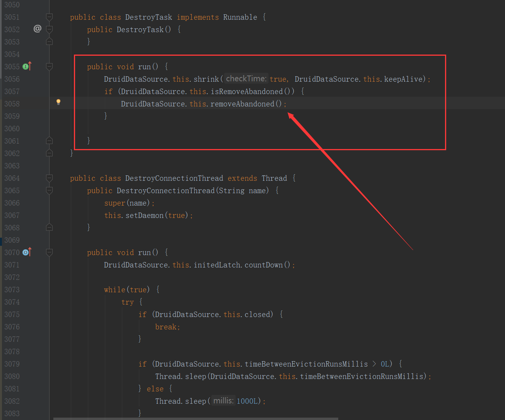505x420 pixels.
Task: Collapse the run() method fold arrow at line 3055
Action: click(x=49, y=66)
